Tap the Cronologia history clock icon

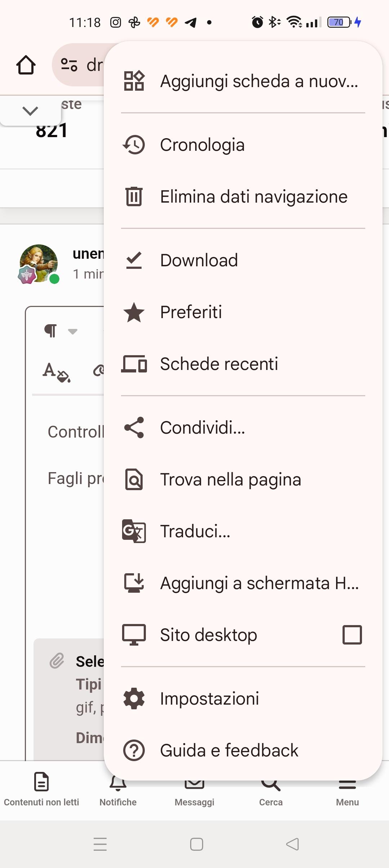point(134,145)
